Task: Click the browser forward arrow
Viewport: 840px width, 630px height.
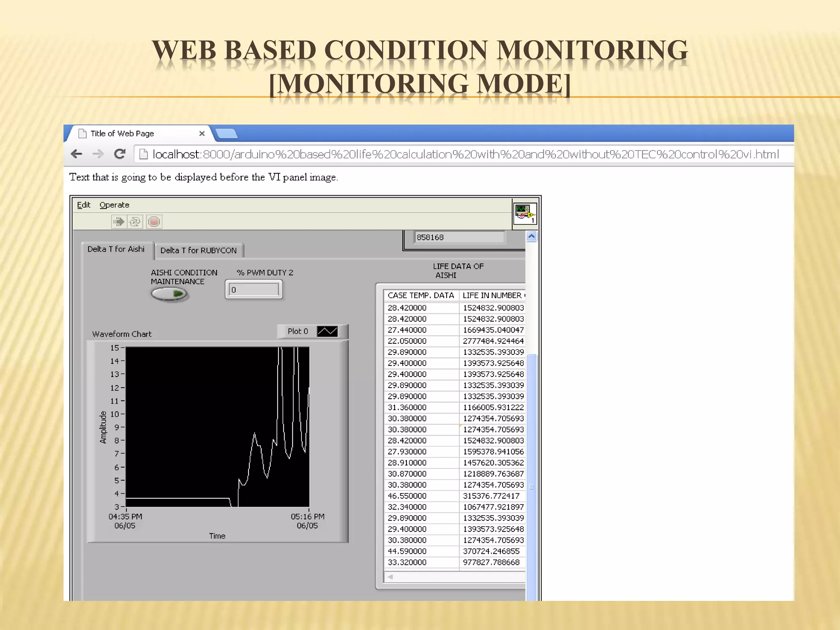Action: click(98, 154)
